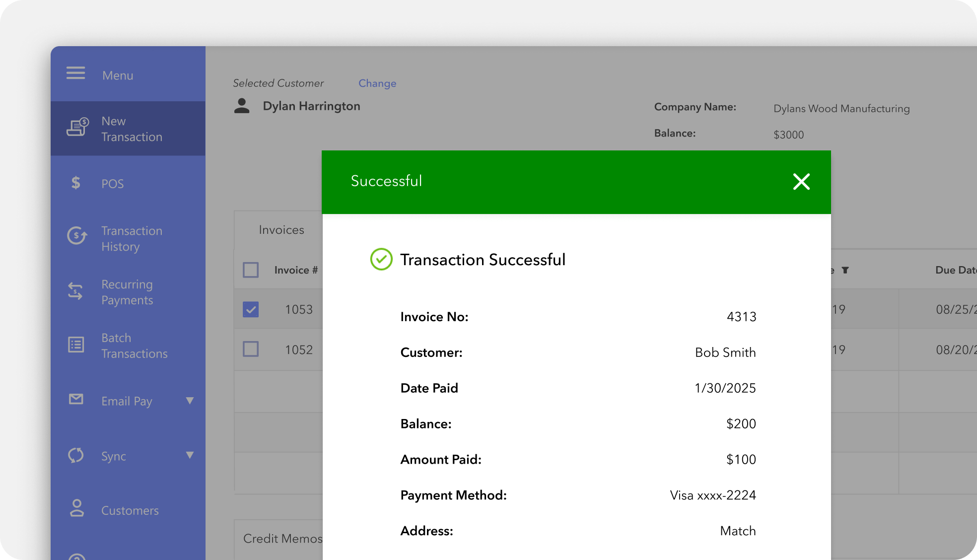The image size is (977, 560).
Task: Click the Recurring Payments arrows icon
Action: coord(75,291)
